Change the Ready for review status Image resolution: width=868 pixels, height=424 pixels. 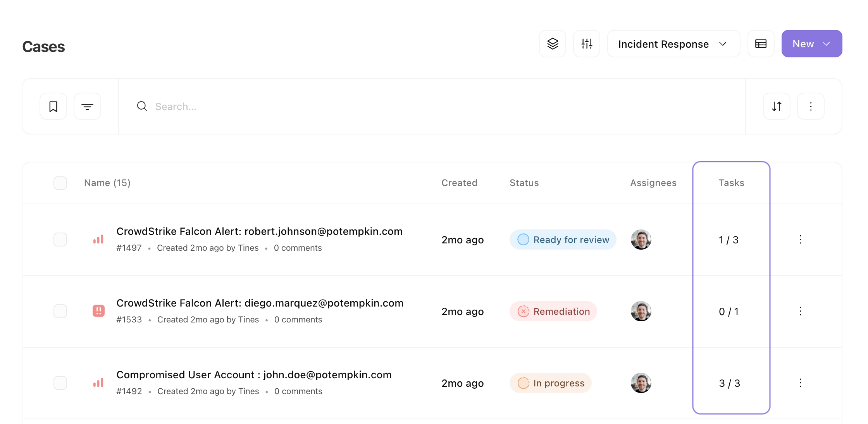click(563, 240)
